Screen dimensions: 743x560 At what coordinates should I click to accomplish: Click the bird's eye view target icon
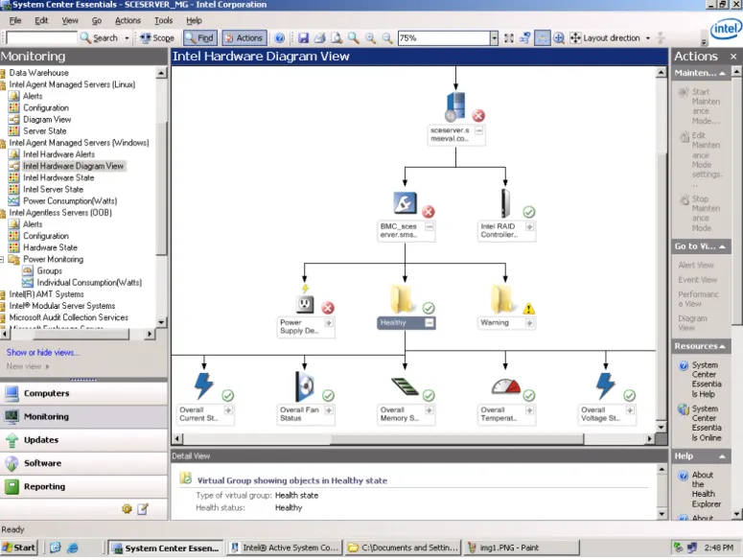pyautogui.click(x=559, y=38)
